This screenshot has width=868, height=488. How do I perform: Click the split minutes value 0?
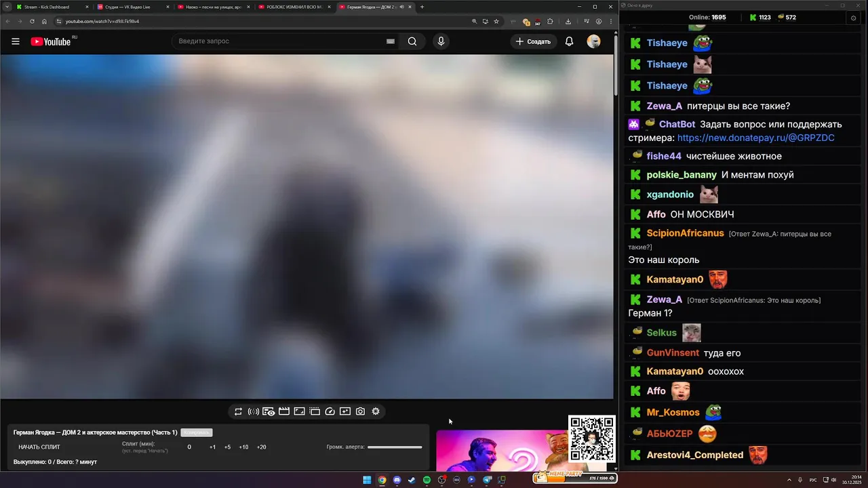pyautogui.click(x=189, y=447)
